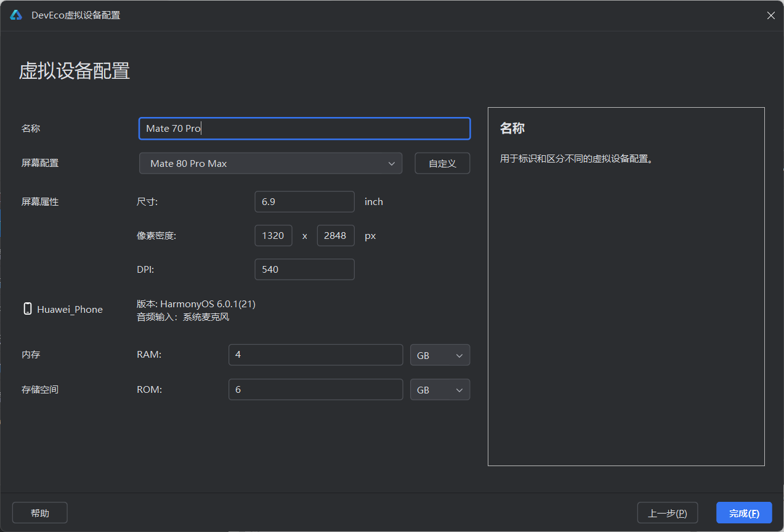This screenshot has height=532, width=784.
Task: Click the 名称 label on the left
Action: click(x=31, y=129)
